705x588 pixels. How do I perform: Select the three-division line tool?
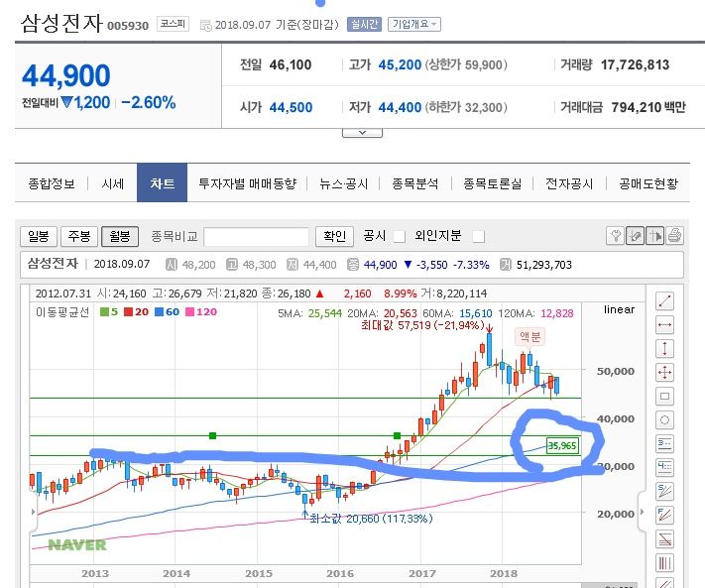[664, 443]
